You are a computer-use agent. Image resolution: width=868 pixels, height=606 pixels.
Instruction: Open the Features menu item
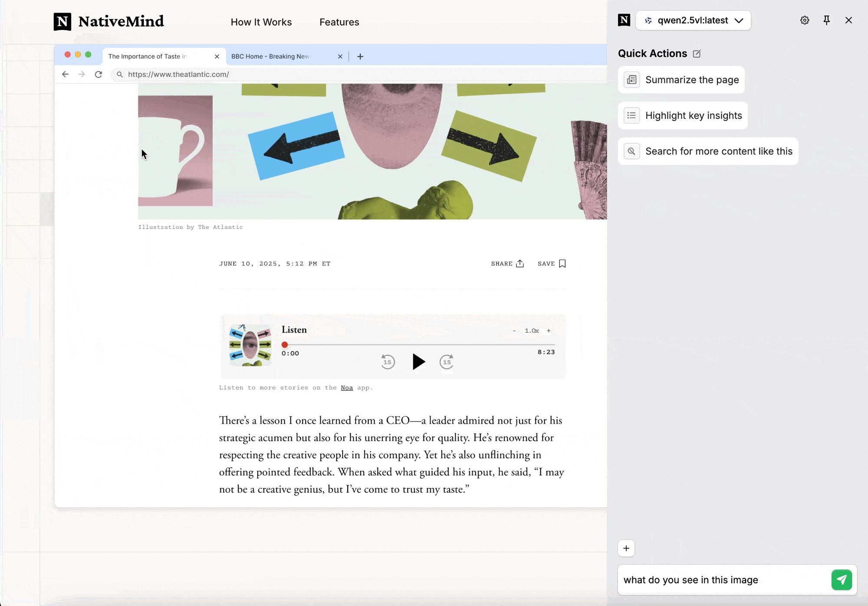pyautogui.click(x=339, y=22)
